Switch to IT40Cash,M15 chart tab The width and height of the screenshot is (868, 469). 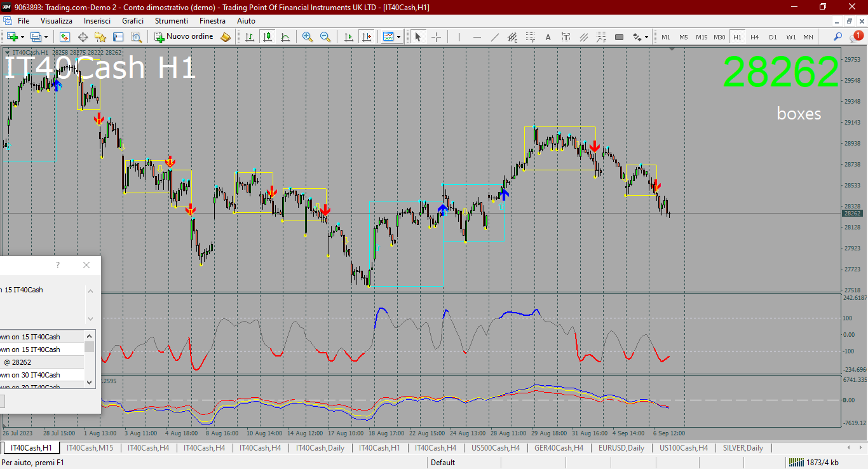90,448
